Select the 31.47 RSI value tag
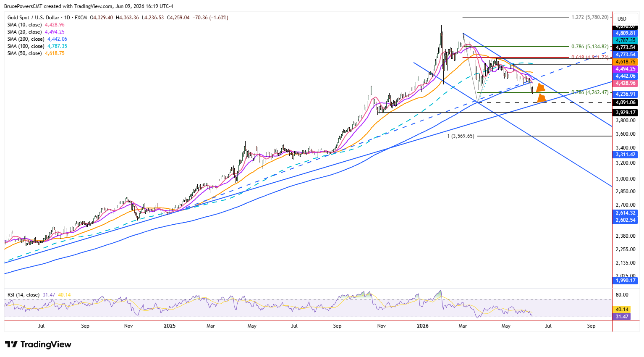This screenshot has height=357, width=644. coord(622,317)
